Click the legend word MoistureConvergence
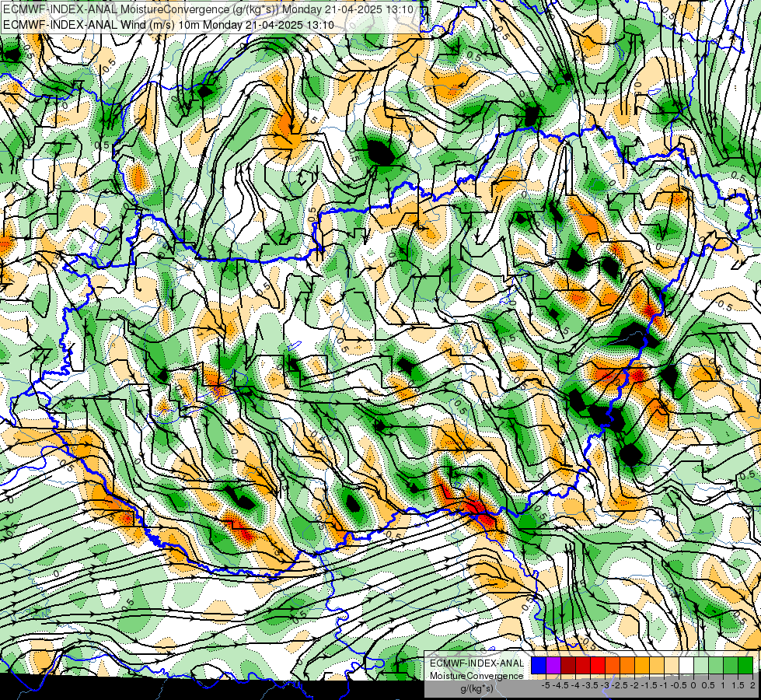 point(477,676)
